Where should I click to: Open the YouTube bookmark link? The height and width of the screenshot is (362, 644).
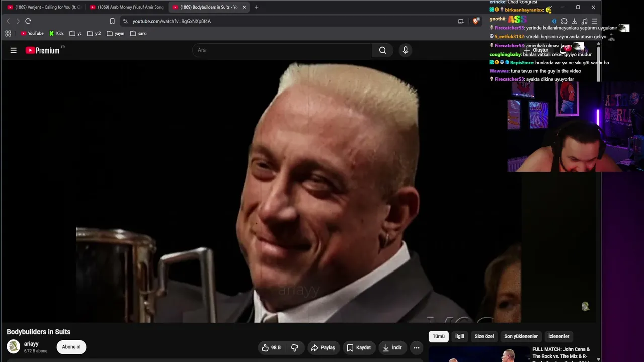tap(32, 34)
